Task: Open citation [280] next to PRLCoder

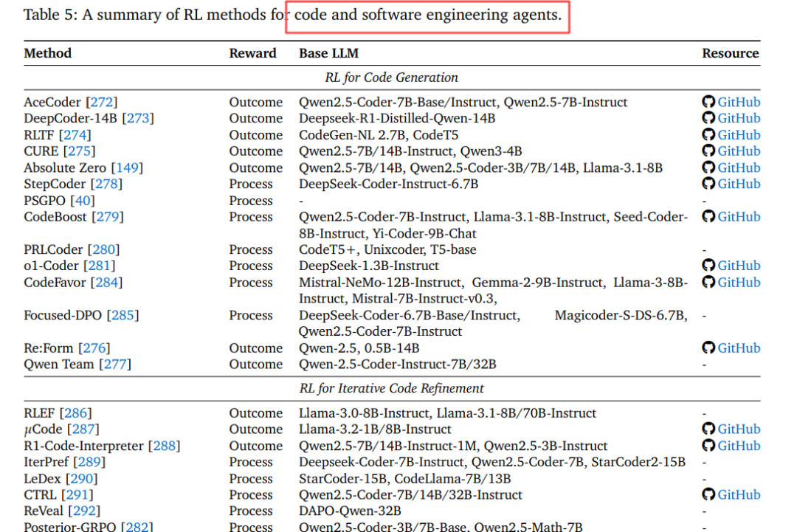Action: [104, 249]
